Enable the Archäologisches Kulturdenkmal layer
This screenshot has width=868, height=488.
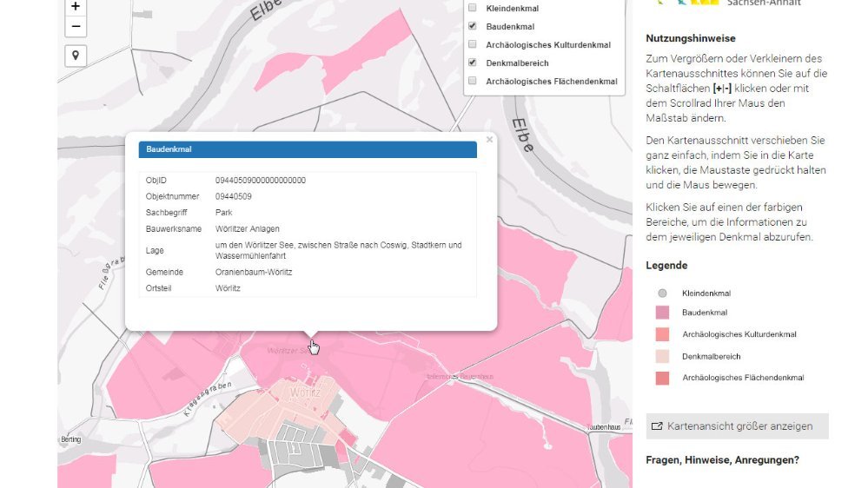click(473, 44)
